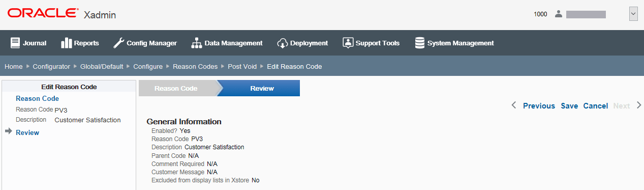The height and width of the screenshot is (190, 644).
Task: Click the Journal book icon
Action: (x=15, y=43)
